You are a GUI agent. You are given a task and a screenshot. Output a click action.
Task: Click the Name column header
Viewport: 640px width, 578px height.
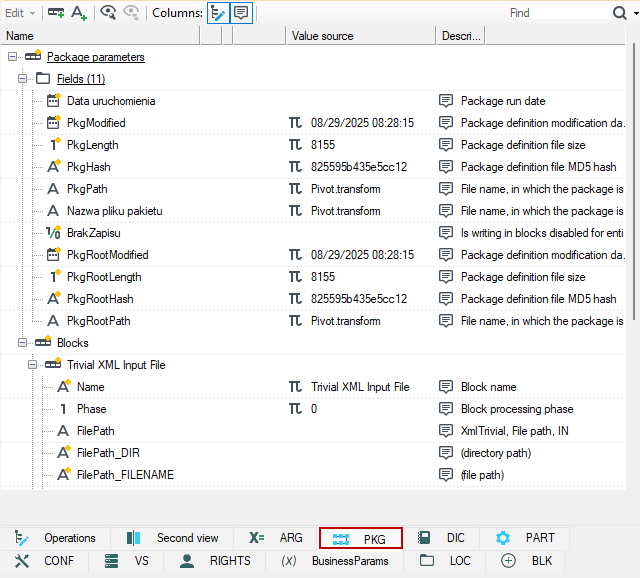[x=100, y=36]
